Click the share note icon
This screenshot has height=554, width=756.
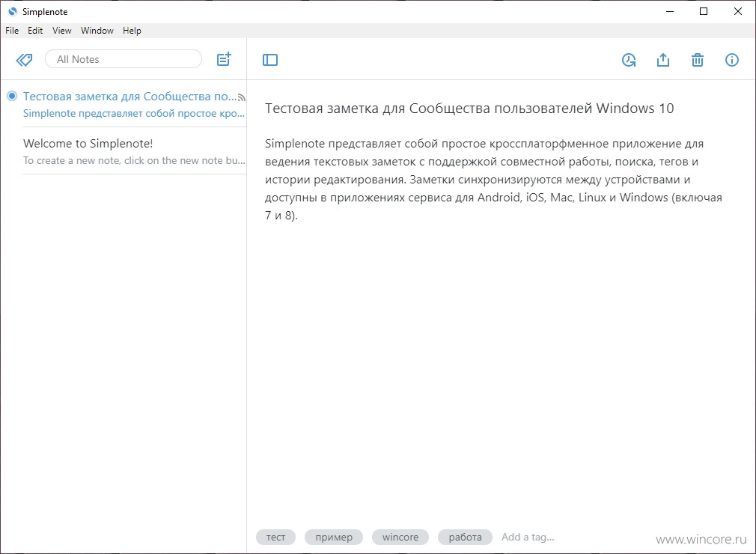click(x=663, y=60)
